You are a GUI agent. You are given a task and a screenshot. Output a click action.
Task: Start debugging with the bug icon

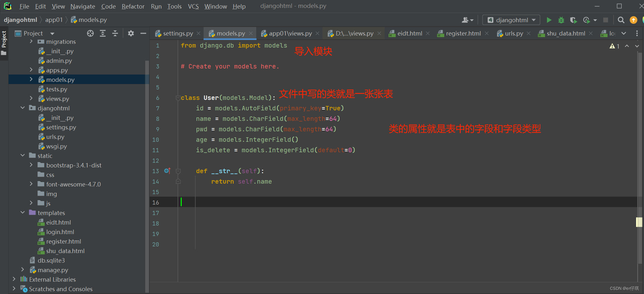tap(561, 20)
